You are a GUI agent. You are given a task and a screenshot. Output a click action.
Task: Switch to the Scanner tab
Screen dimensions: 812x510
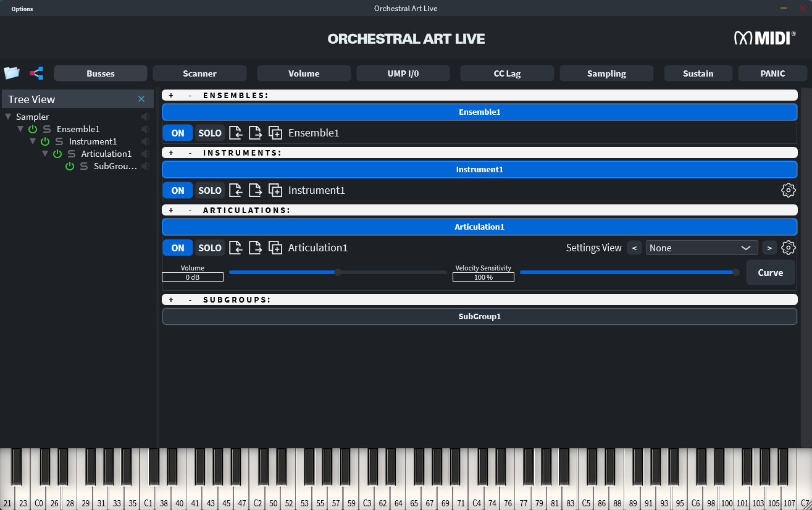tap(199, 73)
